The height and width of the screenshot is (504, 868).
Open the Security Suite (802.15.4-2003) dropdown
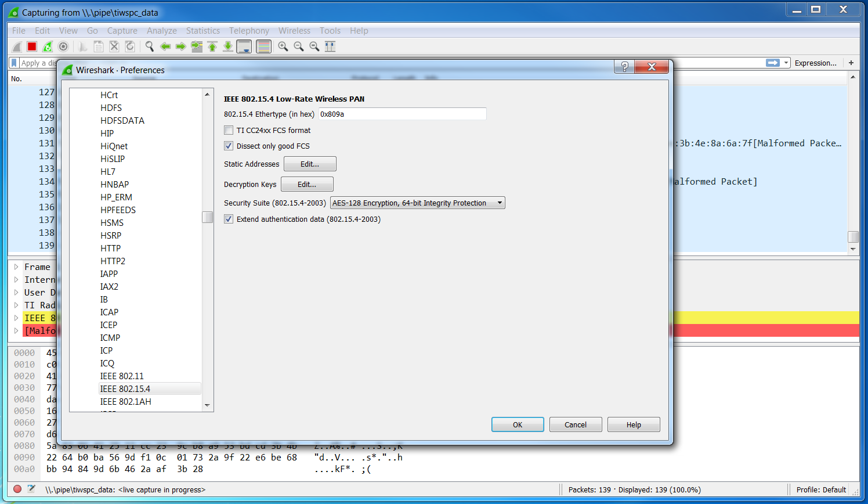[x=417, y=203]
